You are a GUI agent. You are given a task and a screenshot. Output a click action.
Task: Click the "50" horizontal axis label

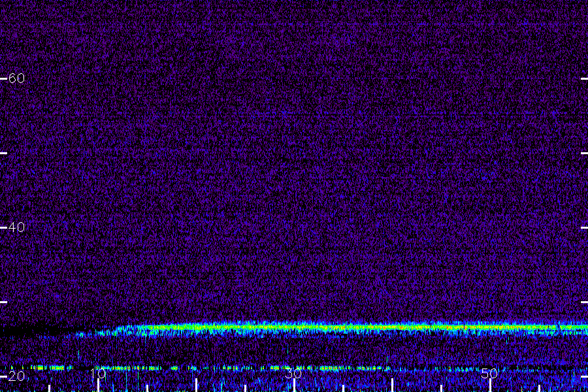[489, 373]
